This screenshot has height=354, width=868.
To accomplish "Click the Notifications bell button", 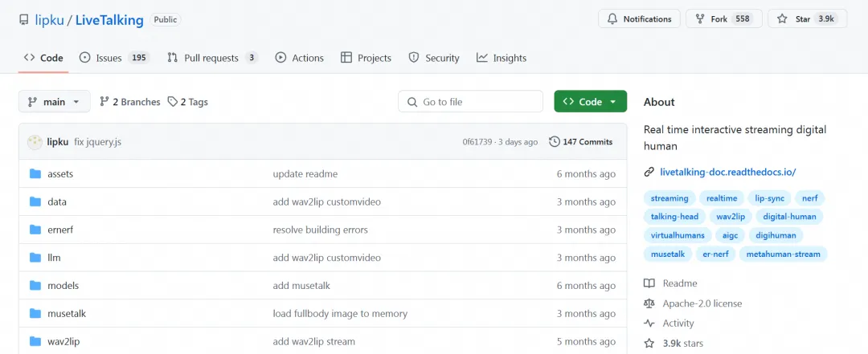I will click(640, 18).
